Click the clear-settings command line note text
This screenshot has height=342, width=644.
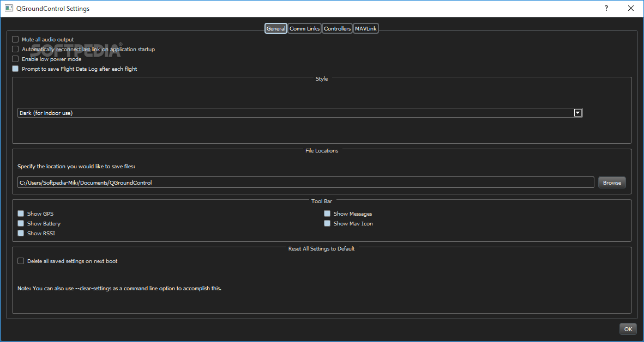[119, 289]
